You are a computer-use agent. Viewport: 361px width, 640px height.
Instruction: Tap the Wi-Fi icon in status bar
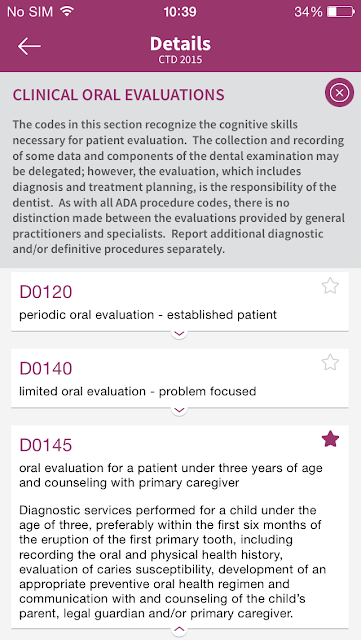click(x=66, y=11)
